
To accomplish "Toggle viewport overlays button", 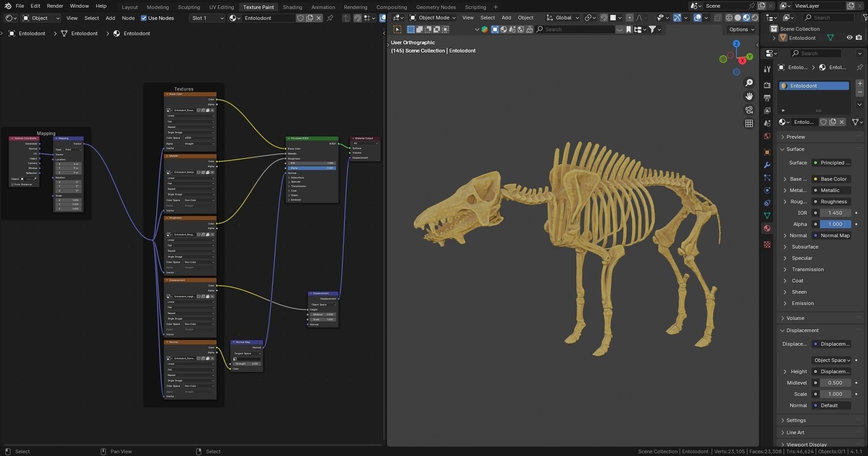I will tap(698, 18).
